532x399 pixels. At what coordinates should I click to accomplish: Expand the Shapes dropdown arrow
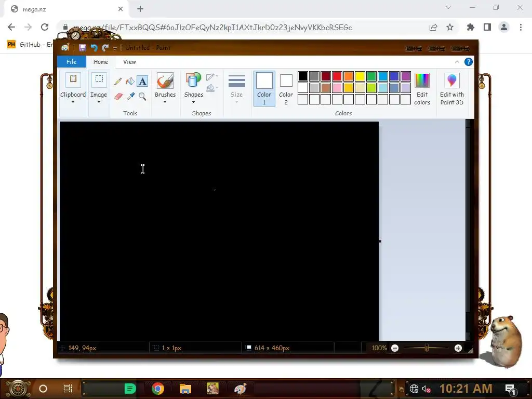[193, 102]
